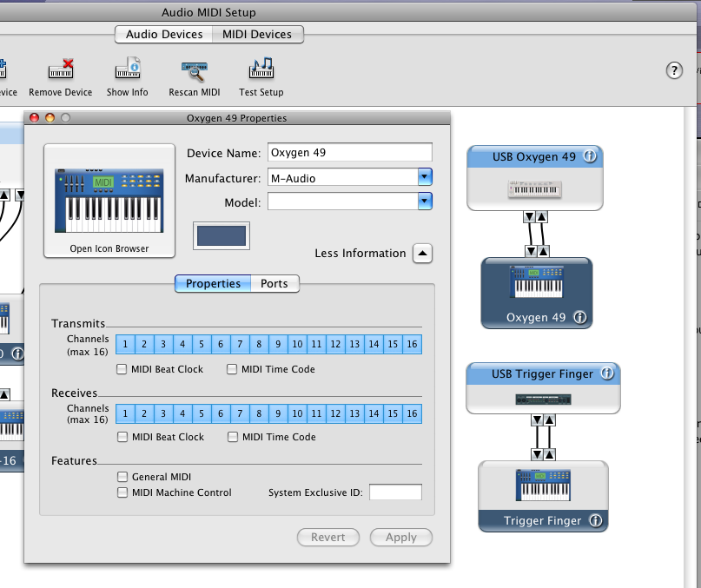Click the info icon on USB Oxygen 49
701x588 pixels.
(590, 156)
